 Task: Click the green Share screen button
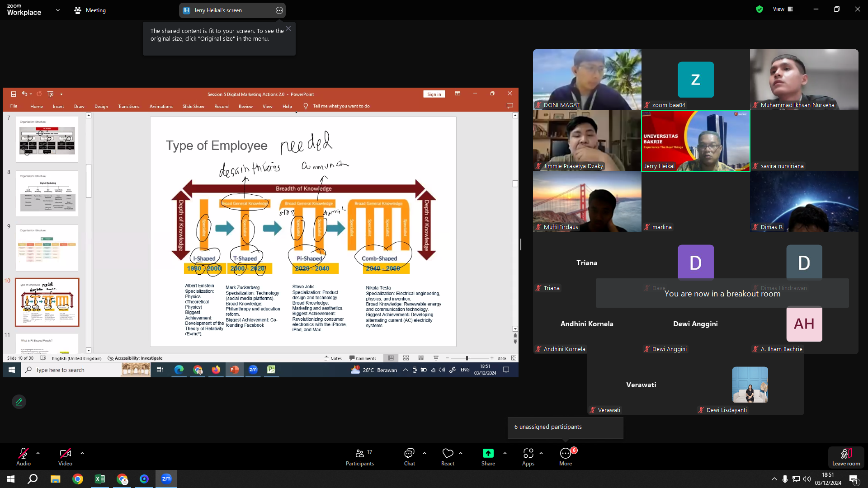pyautogui.click(x=488, y=456)
